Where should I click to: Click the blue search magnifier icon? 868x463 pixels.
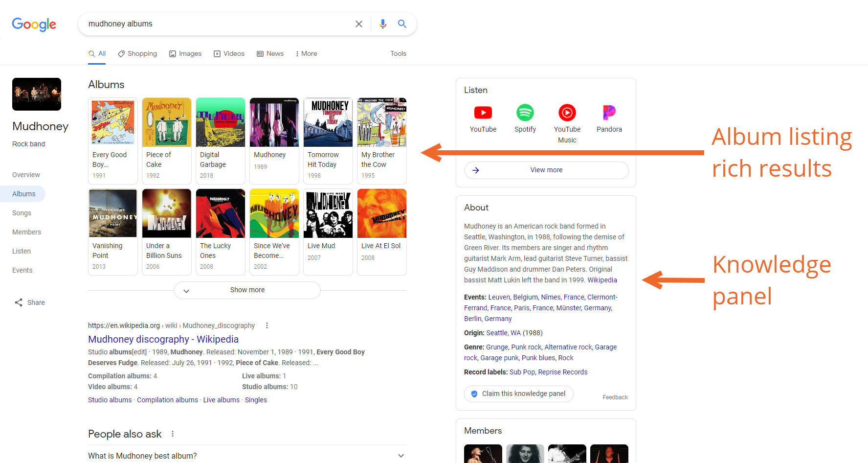point(402,24)
